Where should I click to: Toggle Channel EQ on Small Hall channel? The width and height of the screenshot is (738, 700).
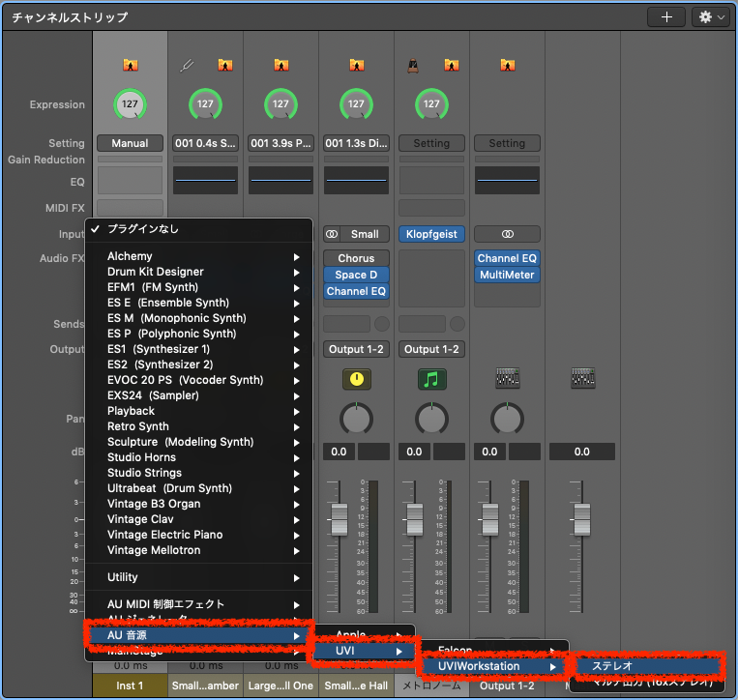tap(356, 291)
